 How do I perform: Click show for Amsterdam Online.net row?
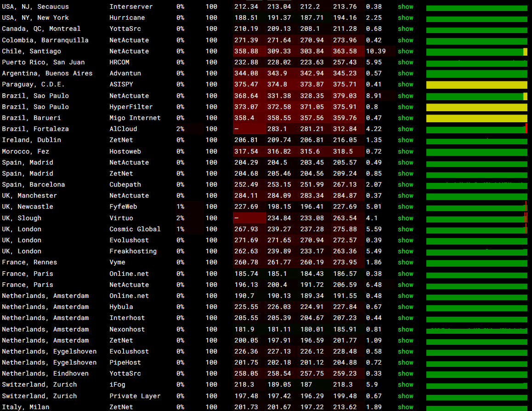406,296
